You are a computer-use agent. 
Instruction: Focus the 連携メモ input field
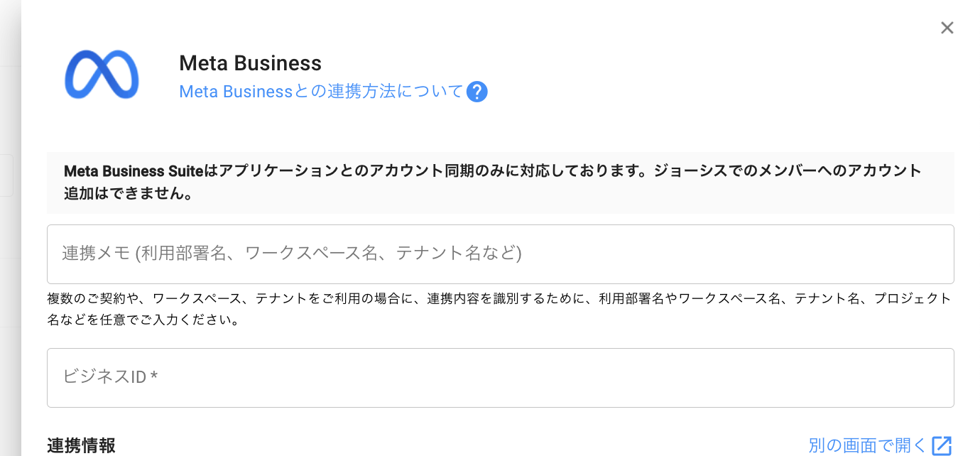500,254
